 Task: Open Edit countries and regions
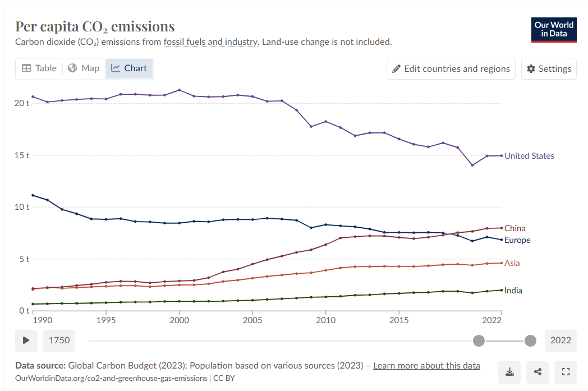(451, 68)
